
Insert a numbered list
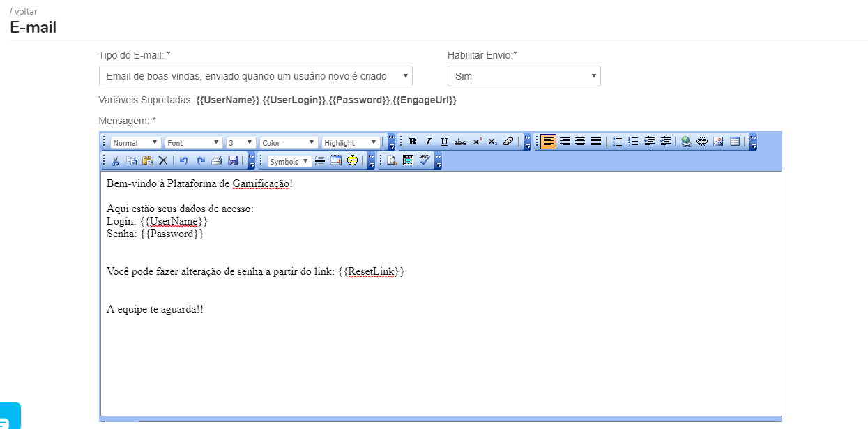pyautogui.click(x=634, y=142)
